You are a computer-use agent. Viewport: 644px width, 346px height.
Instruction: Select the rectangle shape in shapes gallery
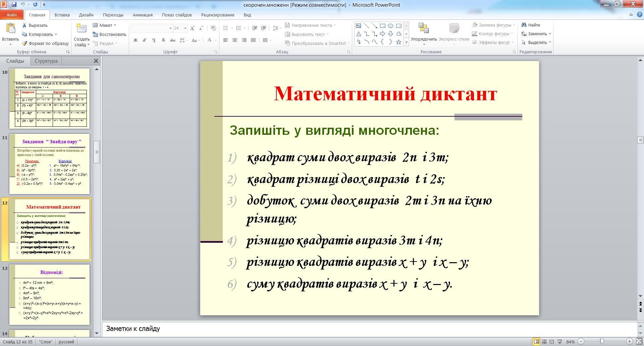tap(383, 26)
